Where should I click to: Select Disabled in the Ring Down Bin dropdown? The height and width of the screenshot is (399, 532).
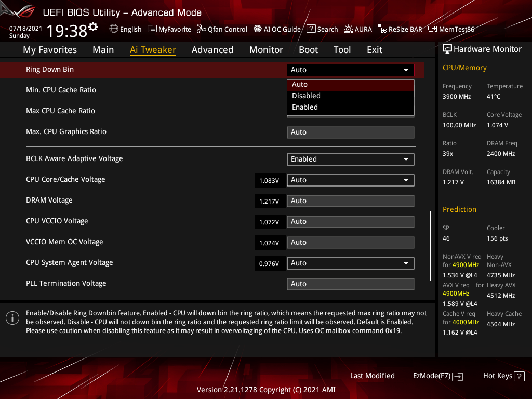(305, 96)
